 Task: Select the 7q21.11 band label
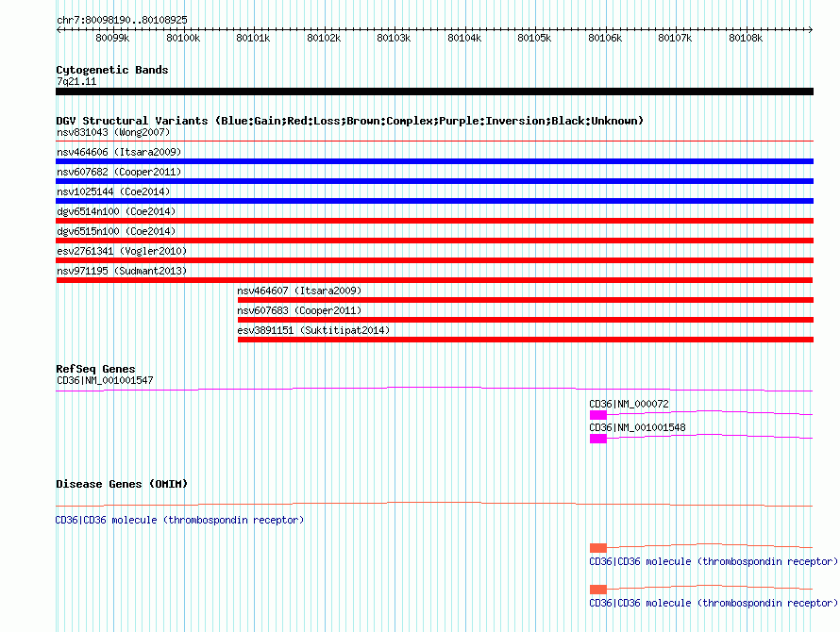76,81
